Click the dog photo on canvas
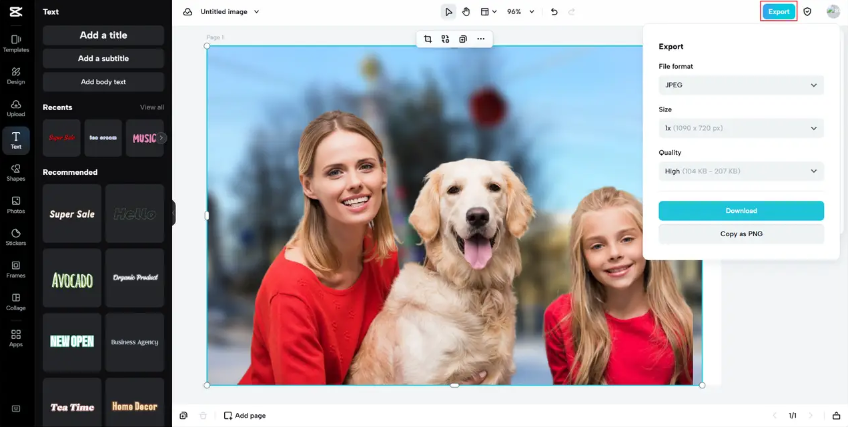 pos(454,216)
